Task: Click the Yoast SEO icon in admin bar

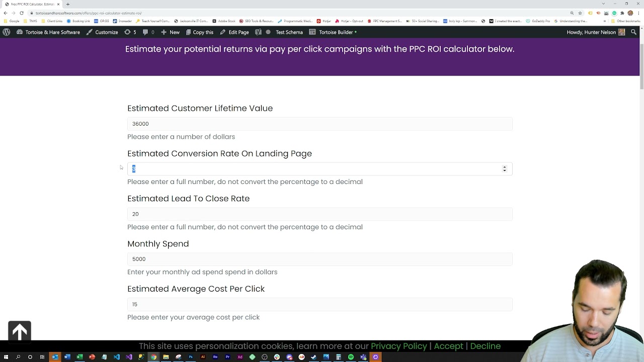Action: click(x=258, y=32)
